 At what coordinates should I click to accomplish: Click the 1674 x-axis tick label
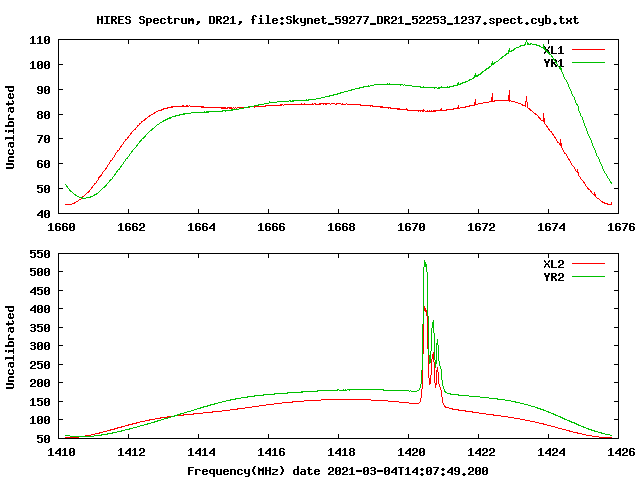coord(551,227)
